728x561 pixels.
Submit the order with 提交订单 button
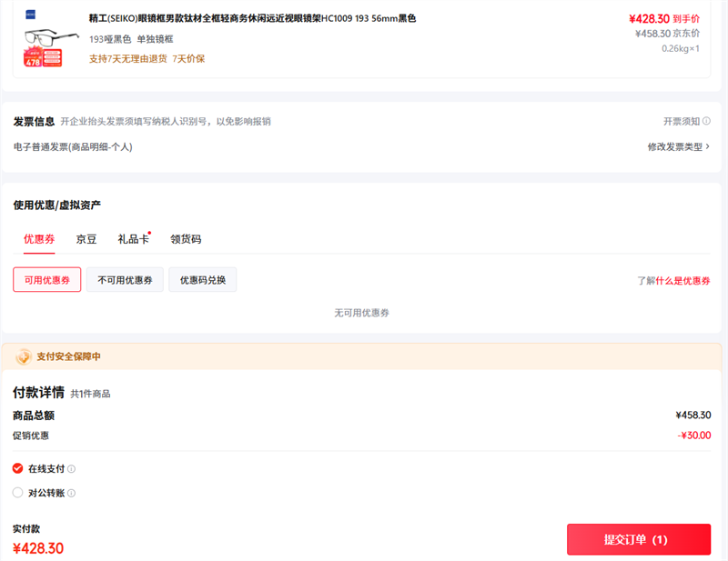click(x=638, y=539)
